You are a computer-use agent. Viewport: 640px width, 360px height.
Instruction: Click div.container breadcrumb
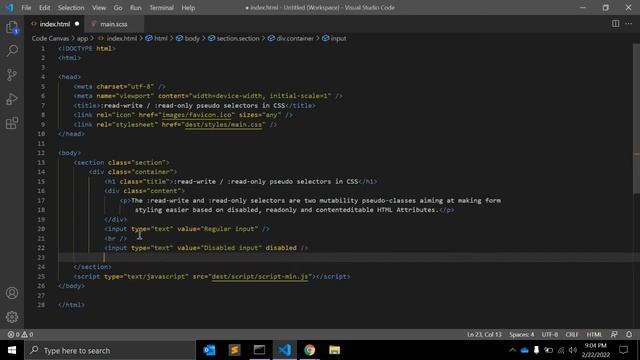tap(291, 38)
